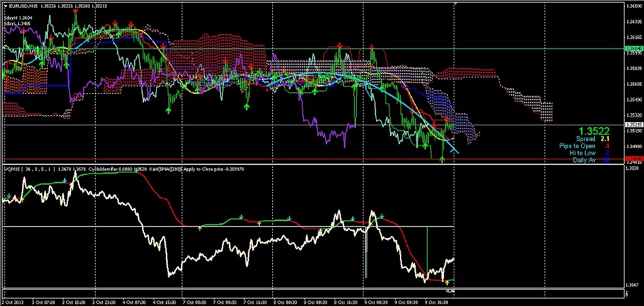This screenshot has width=644, height=306.
Task: Click the gray chart shift marker on top edge
Action: [x=454, y=3]
